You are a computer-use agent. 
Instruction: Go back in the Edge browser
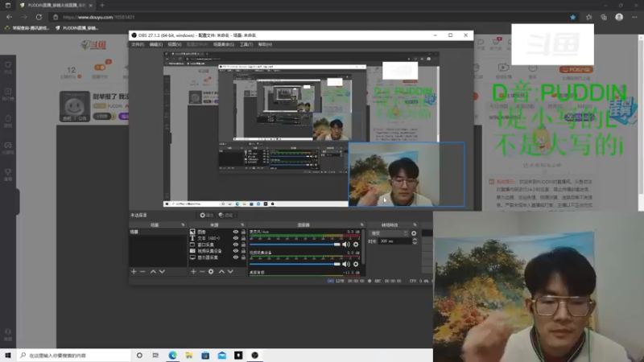coord(9,17)
